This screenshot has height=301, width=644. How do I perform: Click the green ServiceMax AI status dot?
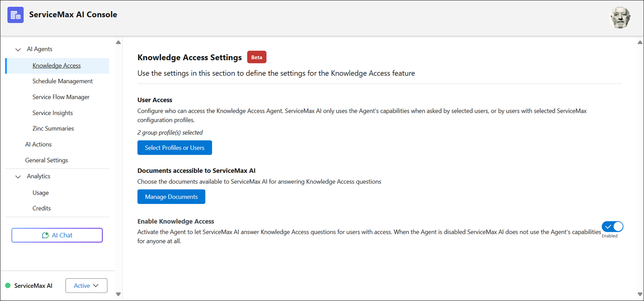pos(8,286)
